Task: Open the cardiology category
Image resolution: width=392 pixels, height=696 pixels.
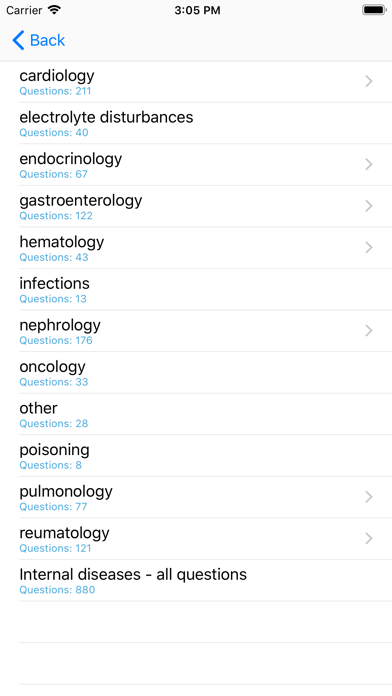Action: 196,82
